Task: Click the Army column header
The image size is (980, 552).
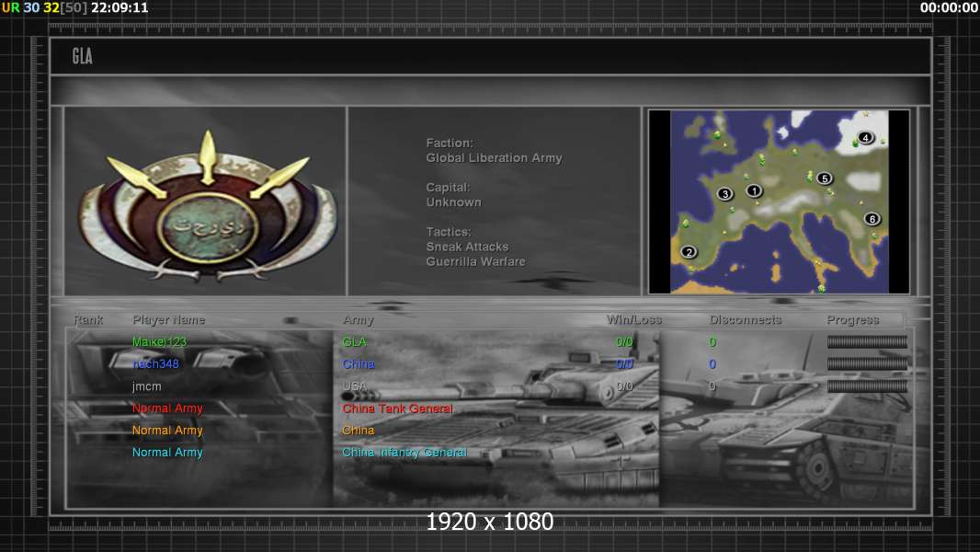Action: [359, 319]
